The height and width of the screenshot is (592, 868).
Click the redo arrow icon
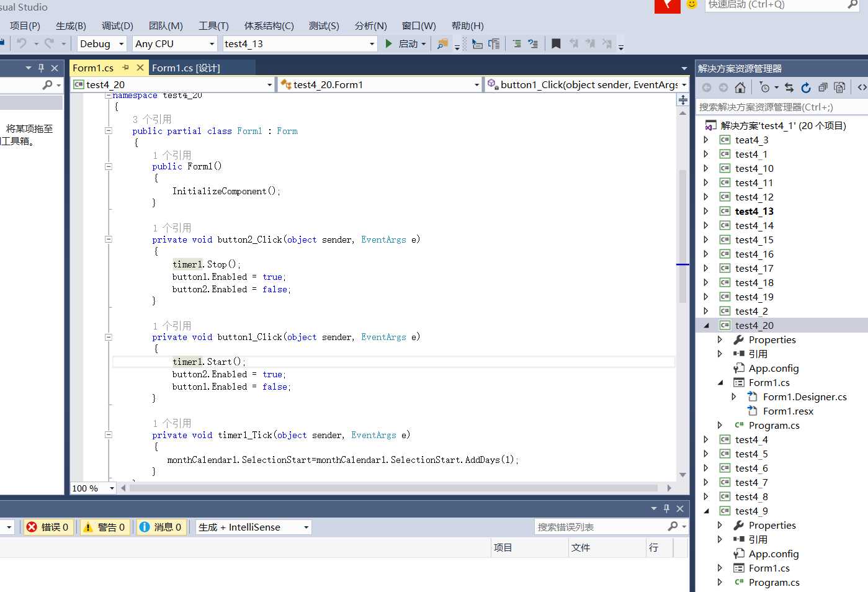(x=49, y=43)
